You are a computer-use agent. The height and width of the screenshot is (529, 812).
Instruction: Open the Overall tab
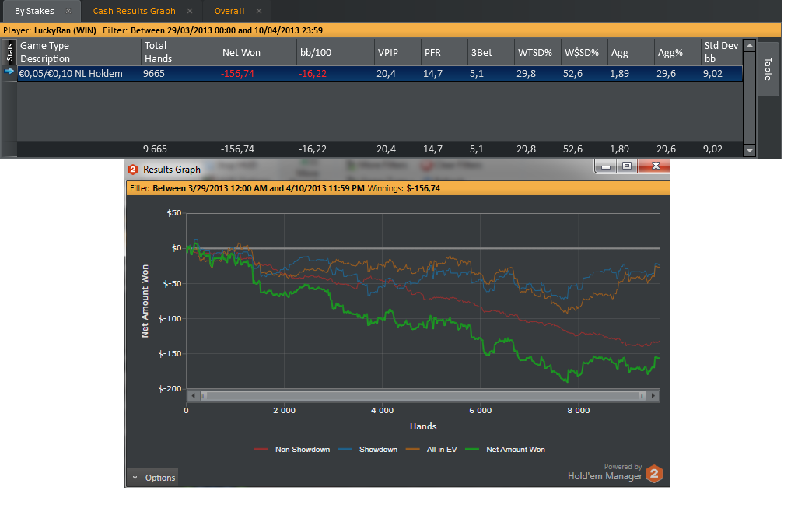229,11
